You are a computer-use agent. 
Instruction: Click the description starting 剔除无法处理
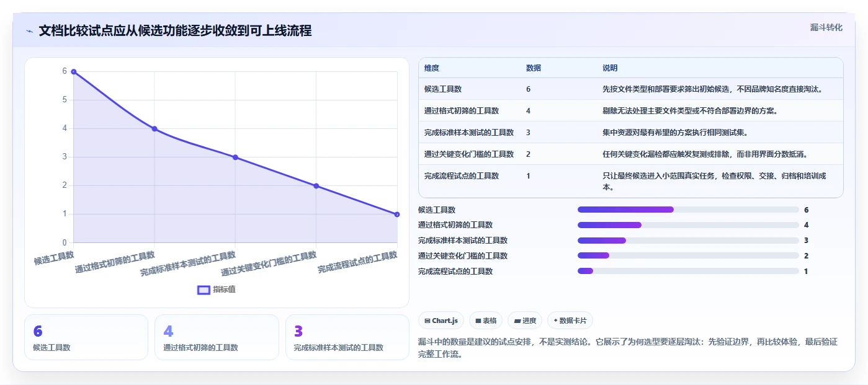[690, 111]
